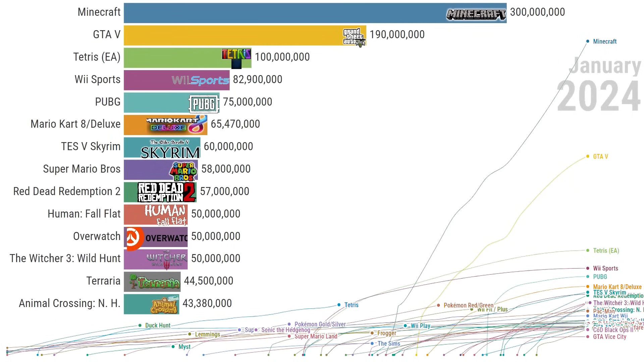
Task: Click the Minecraft logo on blue bar
Action: [x=476, y=14]
